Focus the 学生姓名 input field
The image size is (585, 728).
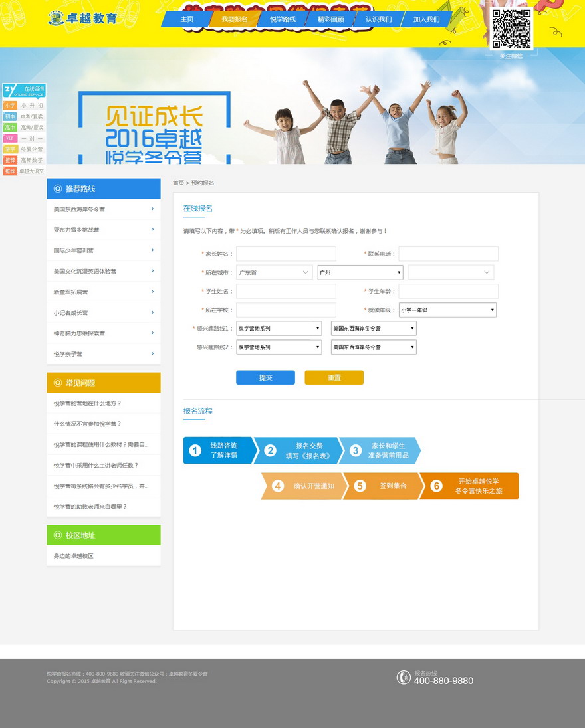pyautogui.click(x=286, y=291)
